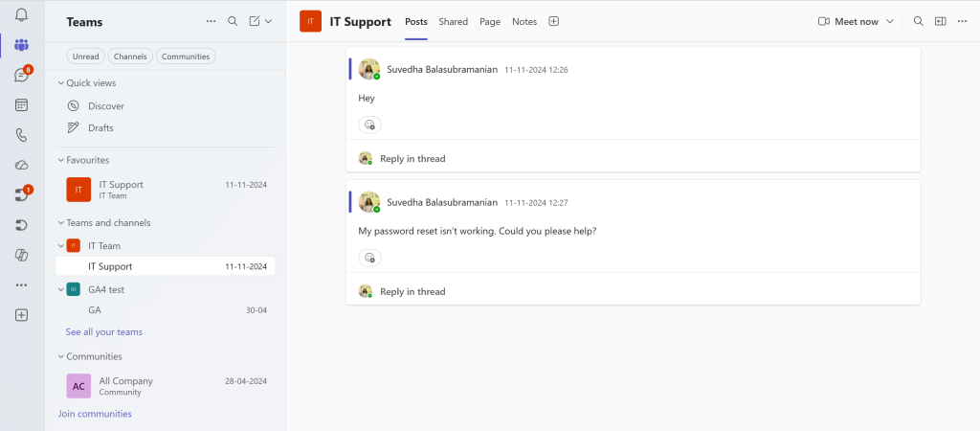This screenshot has height=431, width=980.
Task: Show more apps via rail ellipsis
Action: pos(21,285)
